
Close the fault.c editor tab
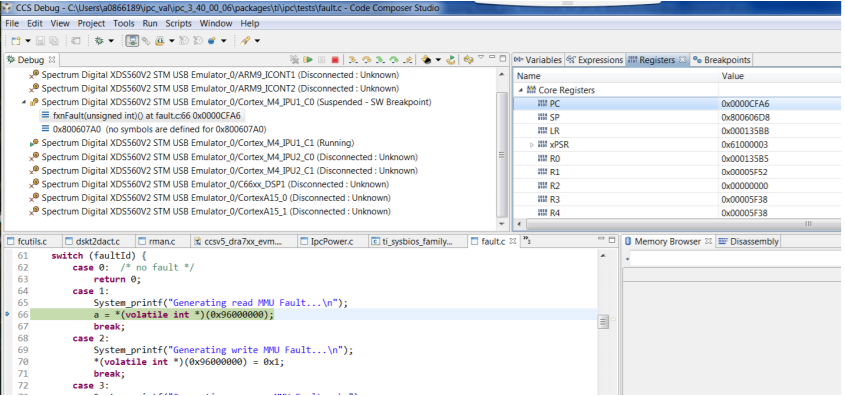coord(512,241)
